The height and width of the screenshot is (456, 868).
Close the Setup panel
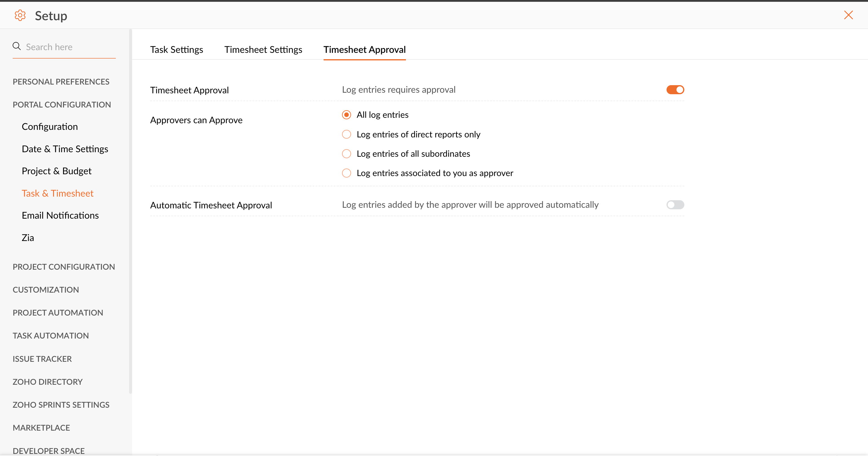(848, 15)
